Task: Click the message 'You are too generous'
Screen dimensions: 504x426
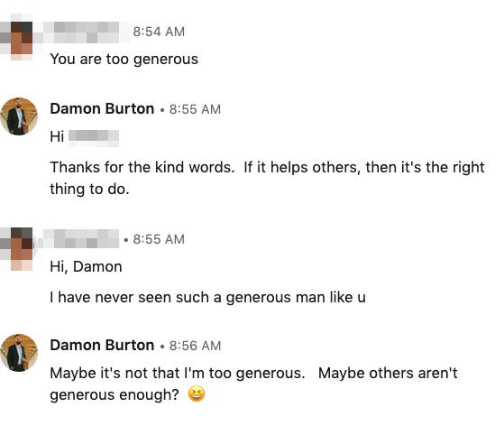Action: (124, 60)
